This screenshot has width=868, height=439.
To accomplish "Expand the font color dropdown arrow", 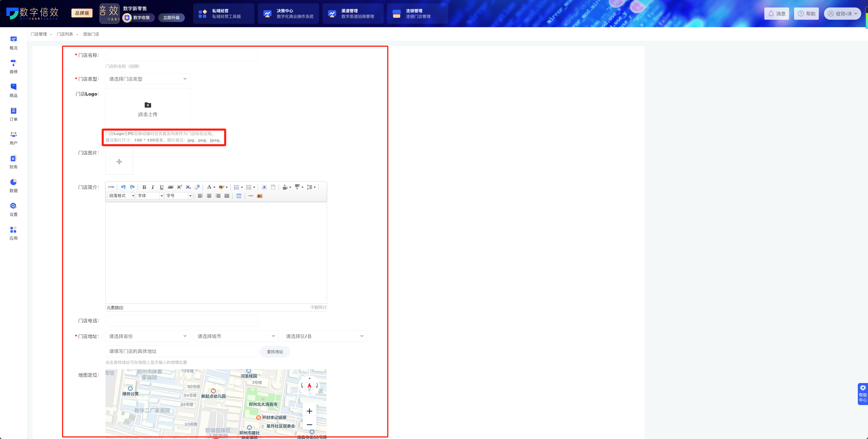I will 214,187.
